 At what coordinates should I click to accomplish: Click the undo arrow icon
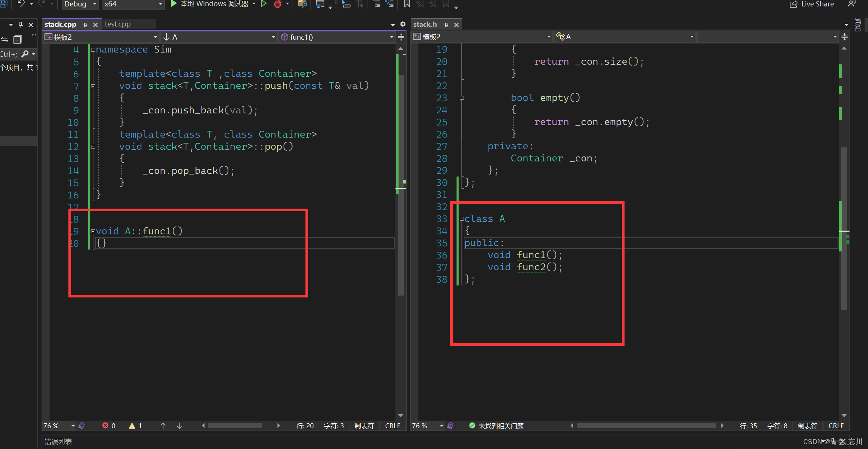point(21,4)
